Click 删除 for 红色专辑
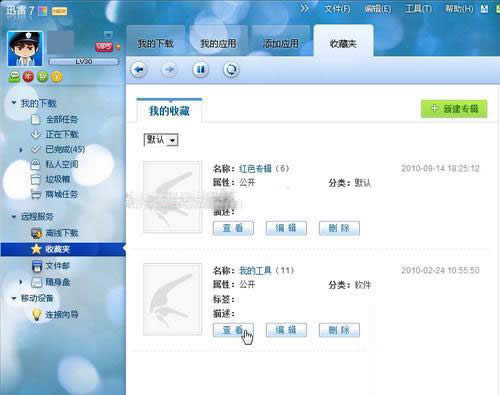Image resolution: width=500 pixels, height=395 pixels. point(339,228)
